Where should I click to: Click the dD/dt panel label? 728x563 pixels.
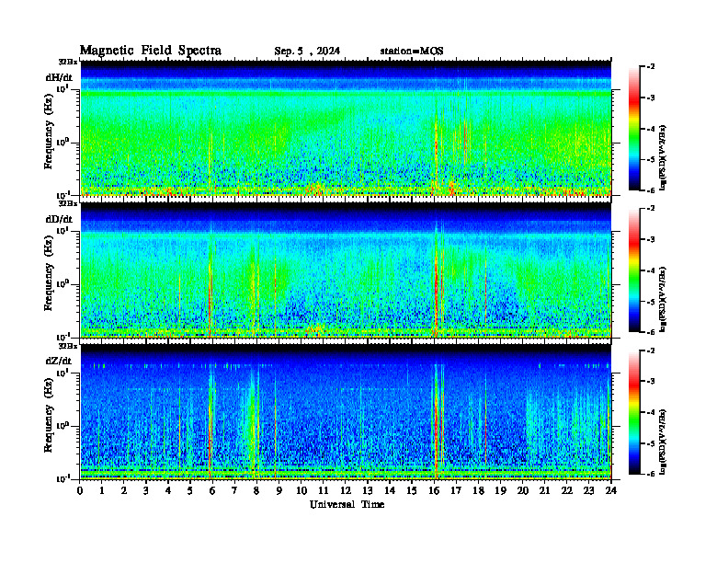[59, 219]
